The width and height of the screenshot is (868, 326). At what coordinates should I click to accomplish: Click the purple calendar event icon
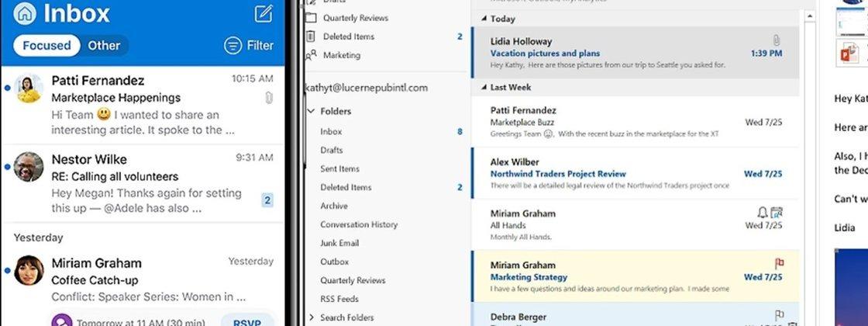tap(61, 322)
